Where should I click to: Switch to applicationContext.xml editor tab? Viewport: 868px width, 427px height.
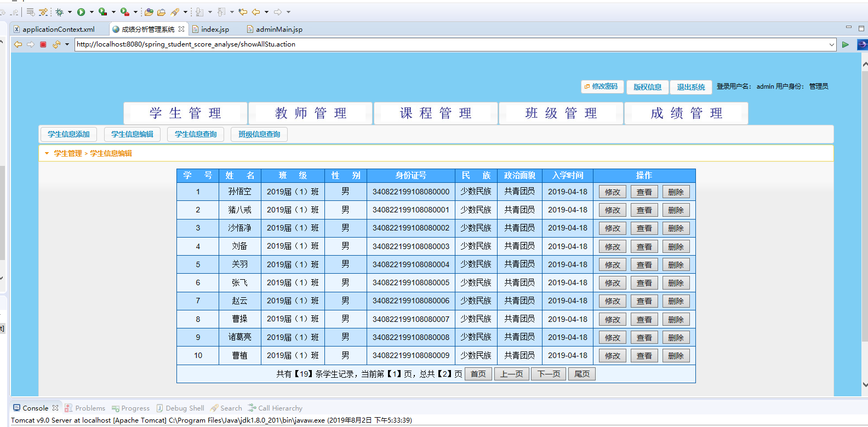(x=58, y=29)
